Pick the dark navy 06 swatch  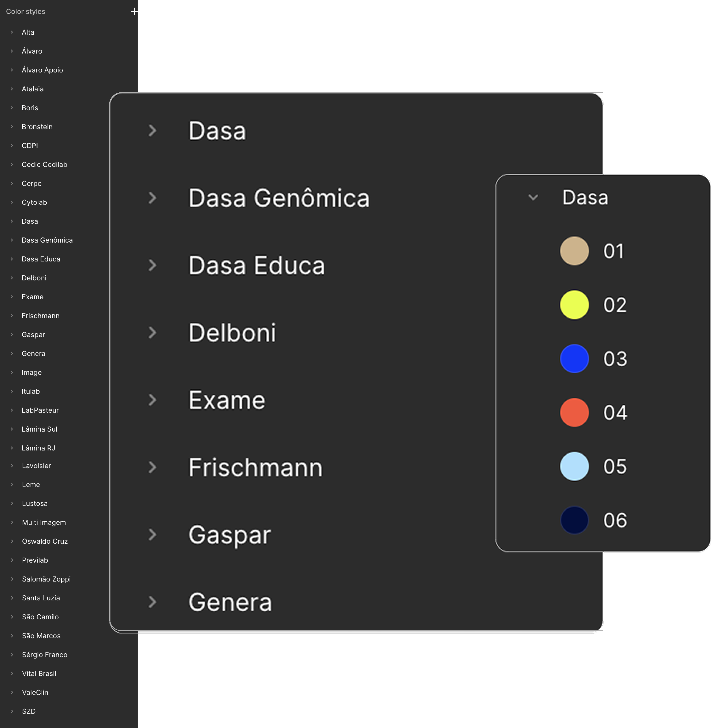[x=574, y=520]
